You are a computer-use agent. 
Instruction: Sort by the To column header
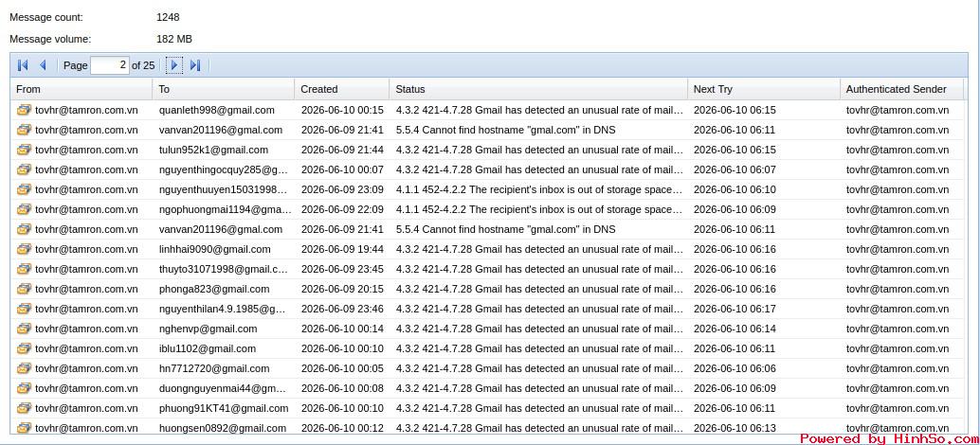coord(224,89)
